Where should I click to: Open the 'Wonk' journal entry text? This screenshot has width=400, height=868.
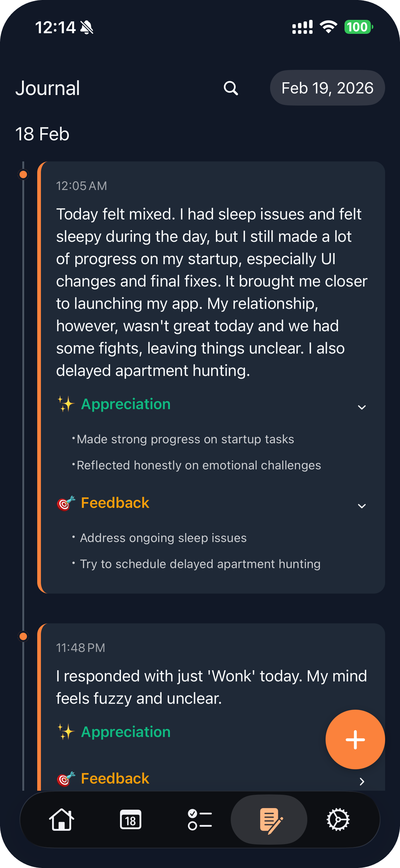point(211,687)
